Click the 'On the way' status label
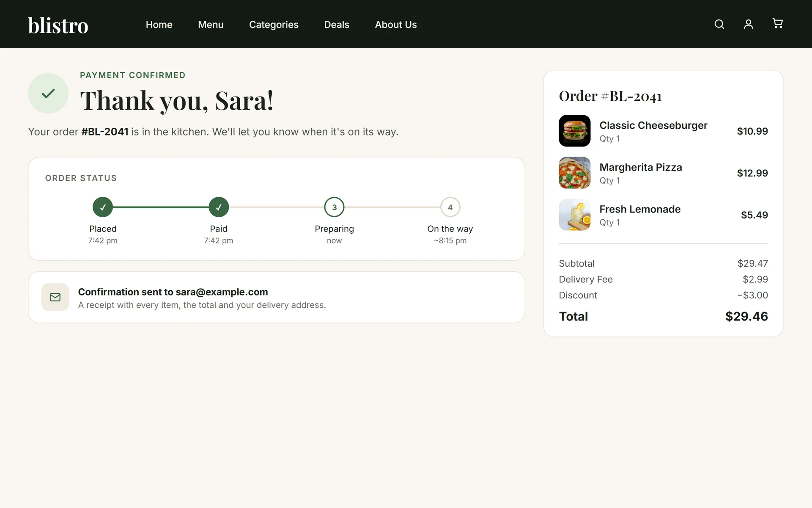This screenshot has width=812, height=508. pyautogui.click(x=450, y=229)
